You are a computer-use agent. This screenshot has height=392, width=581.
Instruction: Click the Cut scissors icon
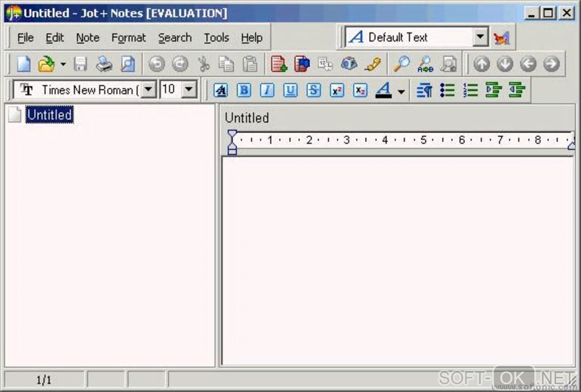[x=203, y=64]
